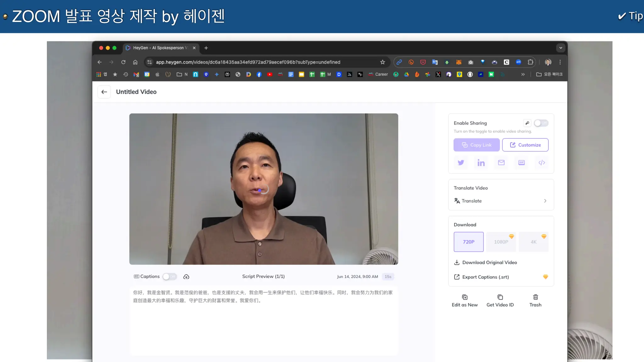Play the video preview
Viewport: 644px width, 362px height.
(264, 189)
